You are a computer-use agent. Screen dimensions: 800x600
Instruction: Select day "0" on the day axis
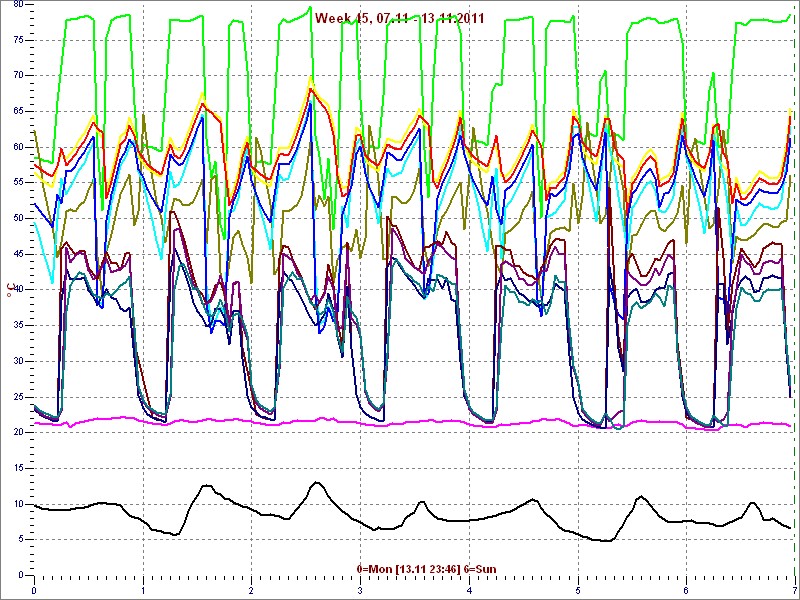point(34,591)
